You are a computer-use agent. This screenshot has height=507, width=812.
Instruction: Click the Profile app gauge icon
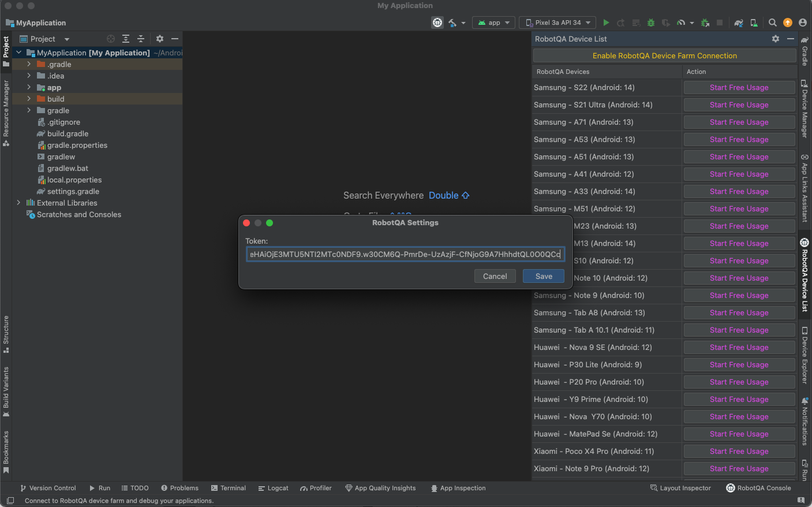[x=681, y=23]
